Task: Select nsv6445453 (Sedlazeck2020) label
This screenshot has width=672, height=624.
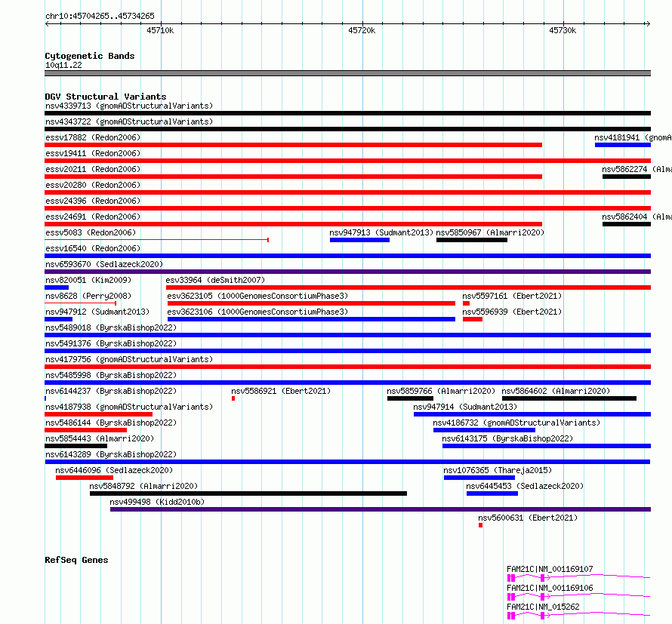Action: coord(525,486)
